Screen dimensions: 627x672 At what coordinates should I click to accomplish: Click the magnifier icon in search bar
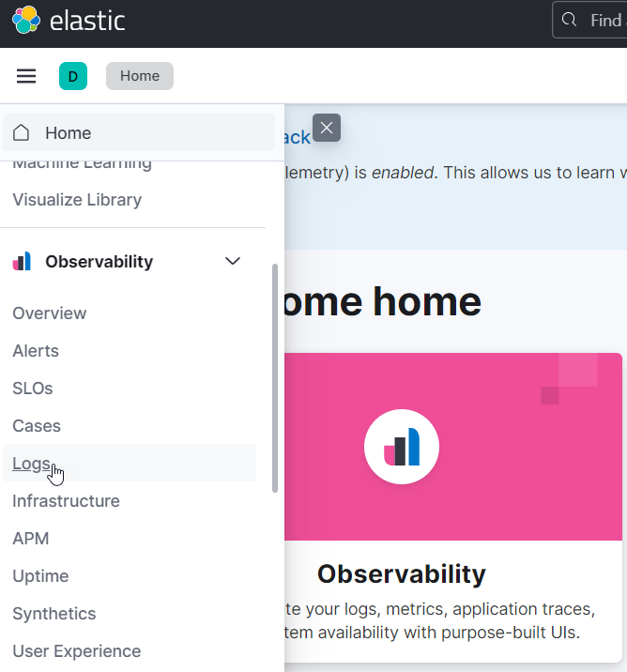(569, 20)
